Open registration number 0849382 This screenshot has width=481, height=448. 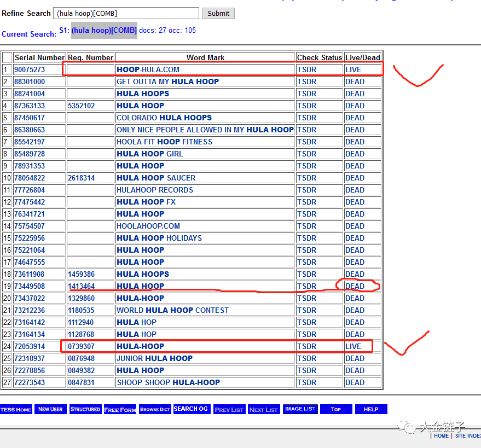(x=82, y=370)
